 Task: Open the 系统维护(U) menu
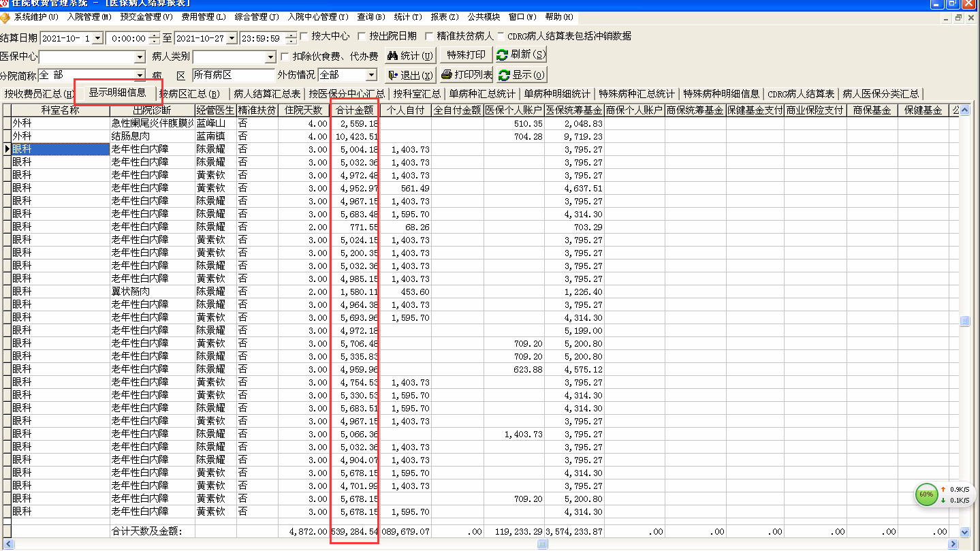(x=36, y=17)
